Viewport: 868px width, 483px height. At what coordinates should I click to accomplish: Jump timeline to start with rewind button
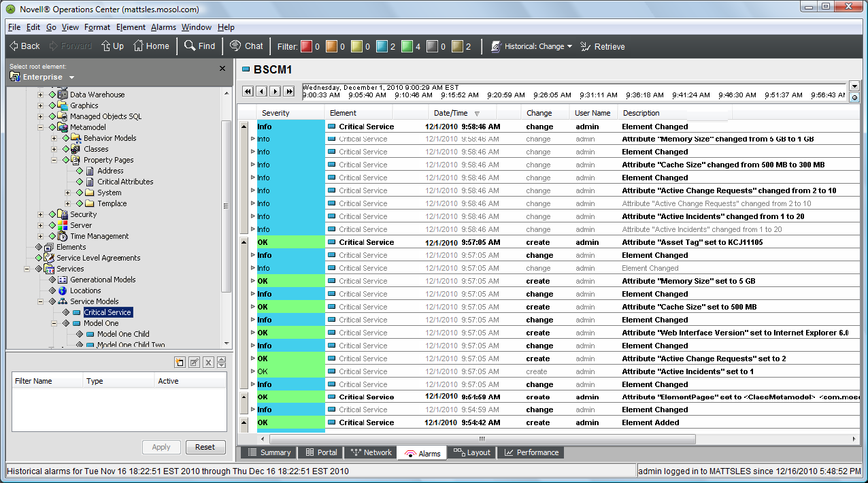pos(248,91)
